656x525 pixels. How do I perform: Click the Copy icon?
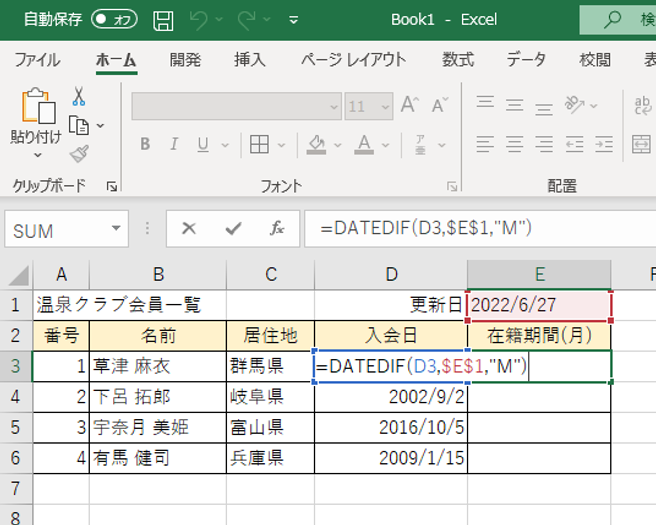point(79,125)
